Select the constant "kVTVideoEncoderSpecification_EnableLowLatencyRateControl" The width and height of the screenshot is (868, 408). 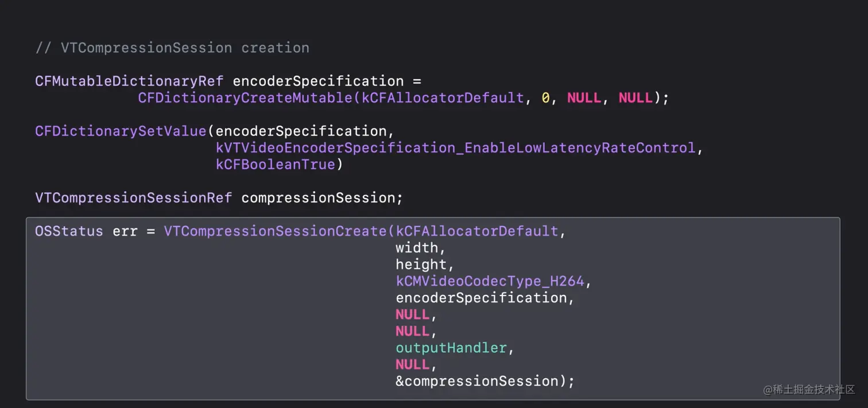[456, 148]
